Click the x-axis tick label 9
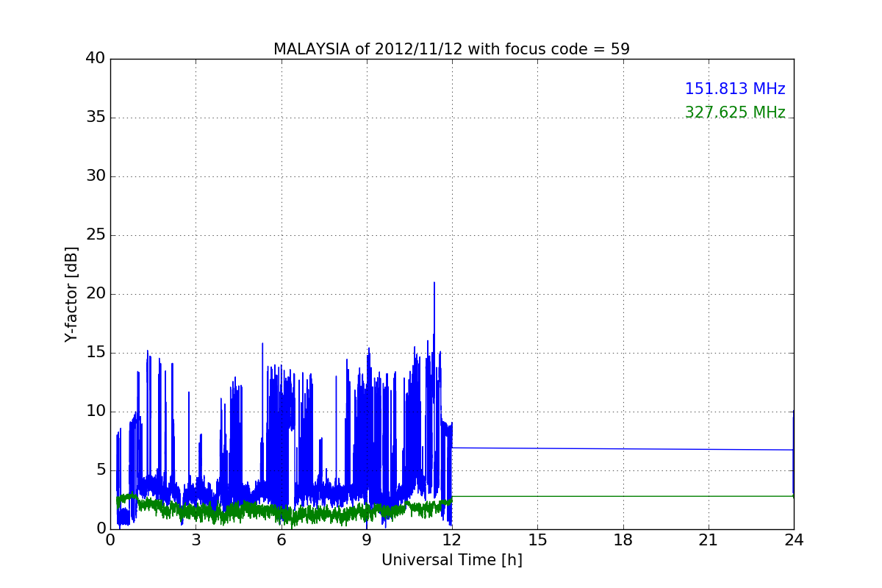Image resolution: width=882 pixels, height=588 pixels. pyautogui.click(x=367, y=540)
